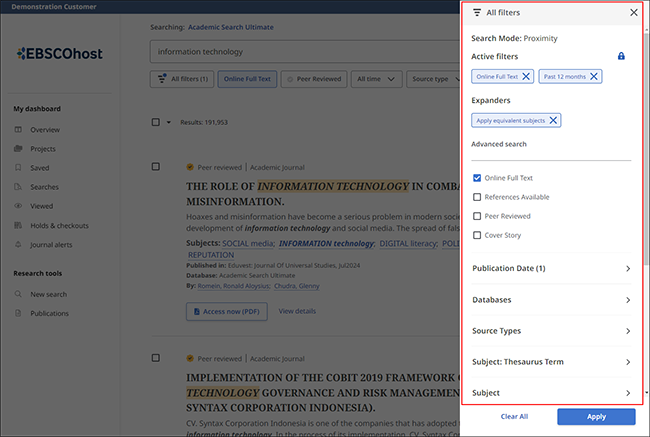Open author Chudra, Glenny link
This screenshot has width=650, height=437.
[297, 286]
